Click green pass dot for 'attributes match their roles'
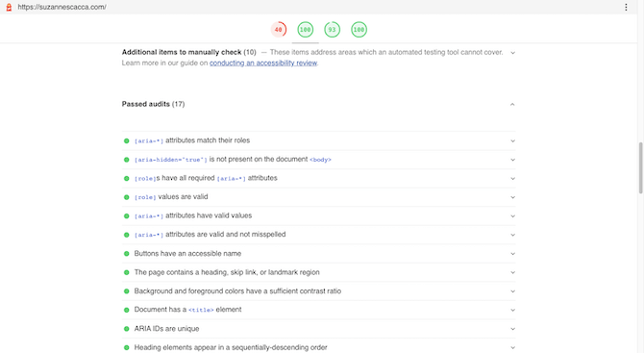This screenshot has height=353, width=644. click(127, 141)
